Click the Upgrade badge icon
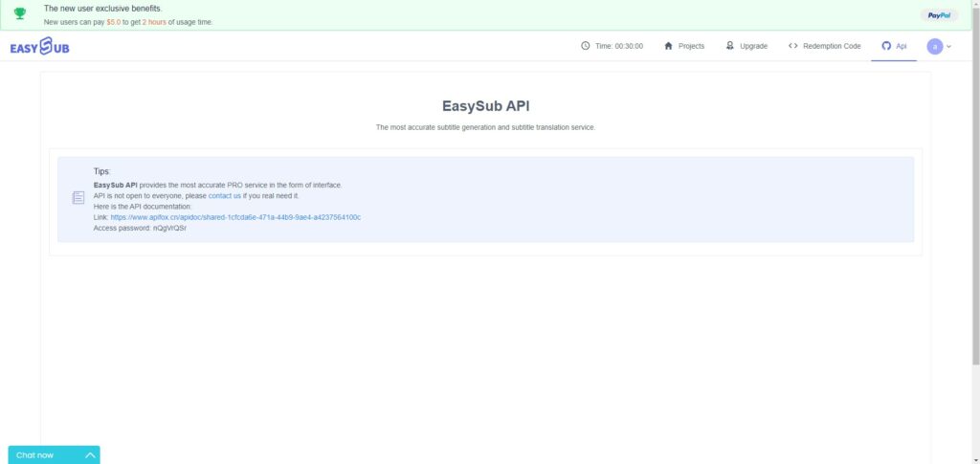Image resolution: width=980 pixels, height=464 pixels. 729,46
